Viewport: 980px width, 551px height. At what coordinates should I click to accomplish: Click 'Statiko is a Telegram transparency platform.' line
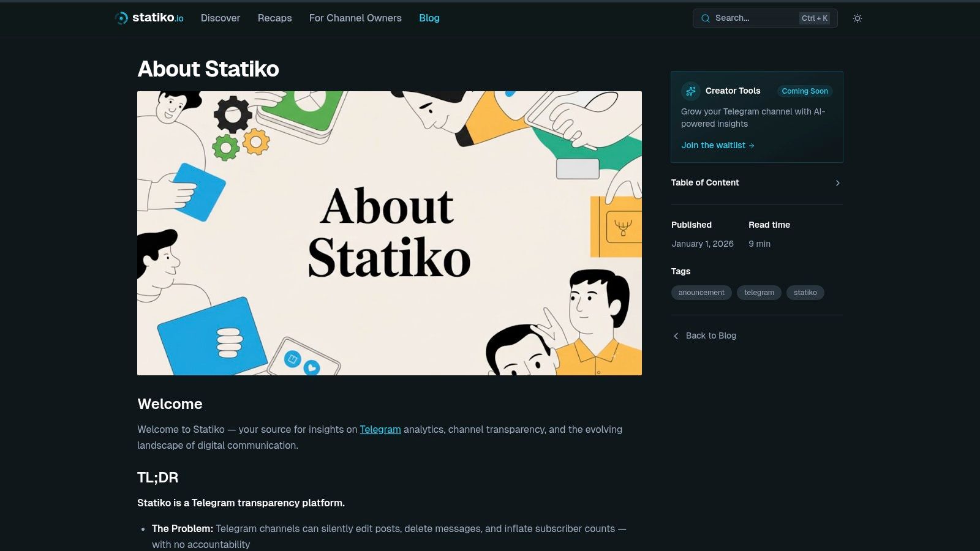tap(241, 503)
